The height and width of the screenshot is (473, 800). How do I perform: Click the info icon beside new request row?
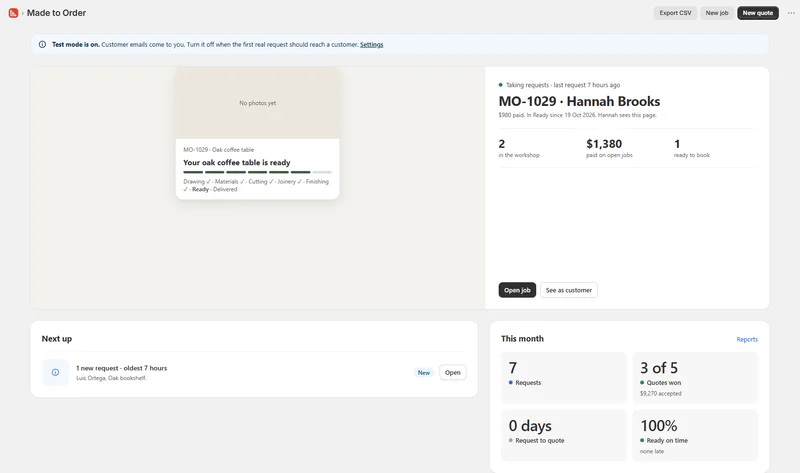coord(55,372)
